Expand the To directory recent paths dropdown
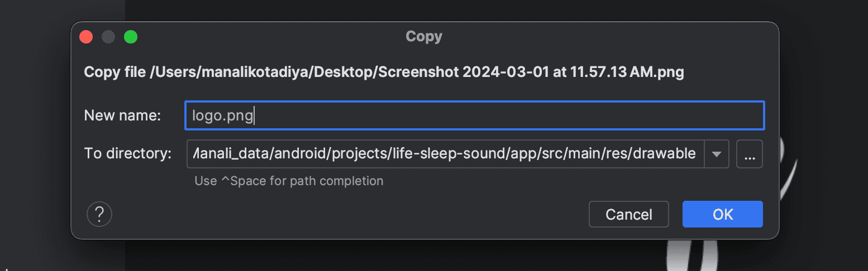868x271 pixels. coord(717,154)
